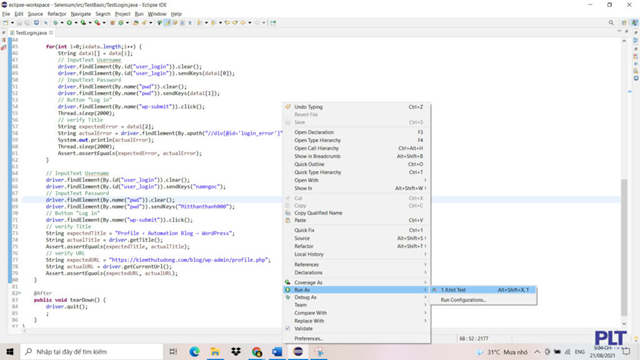
Task: Close the TestLogin.java tab
Action: [x=51, y=33]
